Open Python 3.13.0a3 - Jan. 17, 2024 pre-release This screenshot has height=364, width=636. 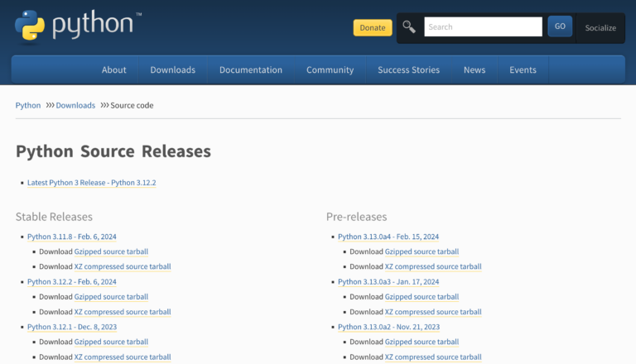tap(388, 282)
